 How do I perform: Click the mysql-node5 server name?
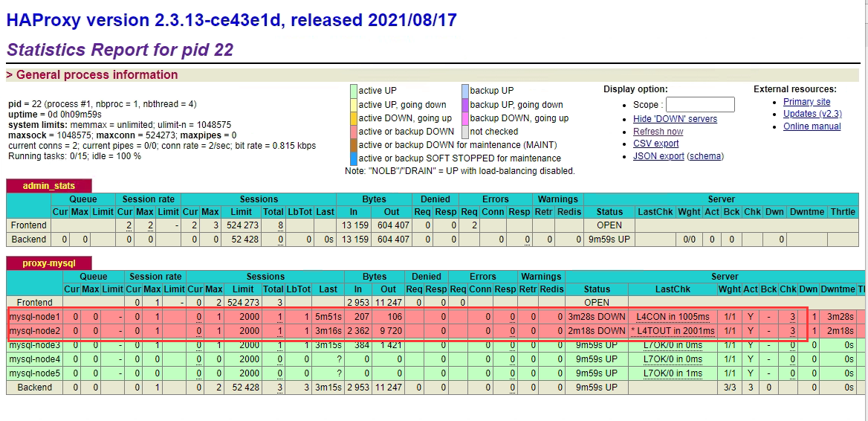34,373
